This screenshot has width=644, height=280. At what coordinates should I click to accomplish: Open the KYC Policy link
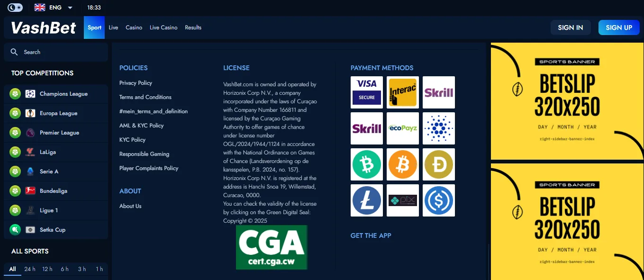[x=132, y=140]
